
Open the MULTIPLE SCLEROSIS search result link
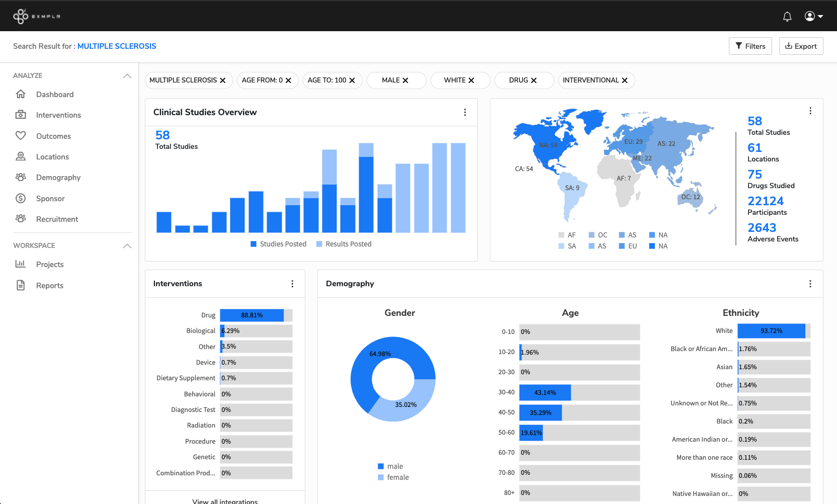pos(117,46)
